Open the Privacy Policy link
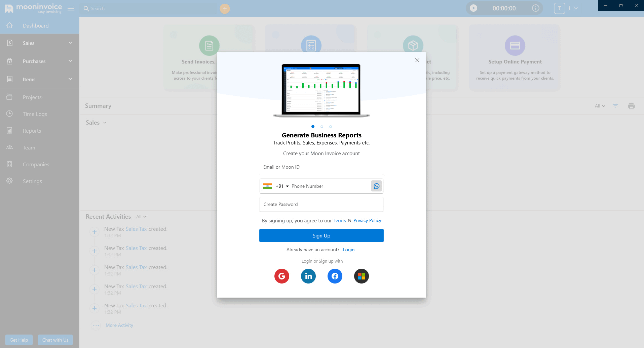The image size is (644, 348). point(367,220)
